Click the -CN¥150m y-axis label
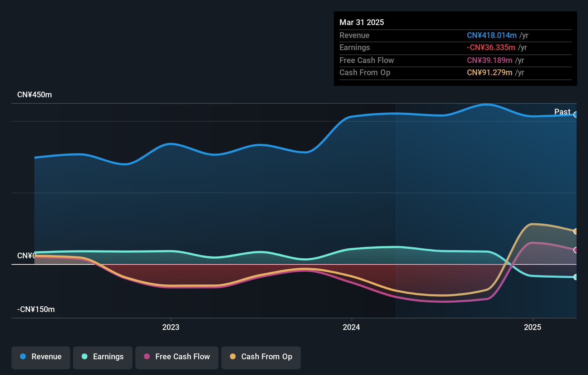Image resolution: width=588 pixels, height=375 pixels. tap(36, 310)
